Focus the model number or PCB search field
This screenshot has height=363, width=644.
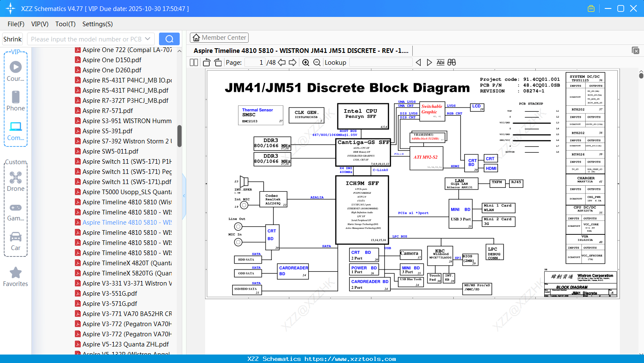tap(86, 39)
